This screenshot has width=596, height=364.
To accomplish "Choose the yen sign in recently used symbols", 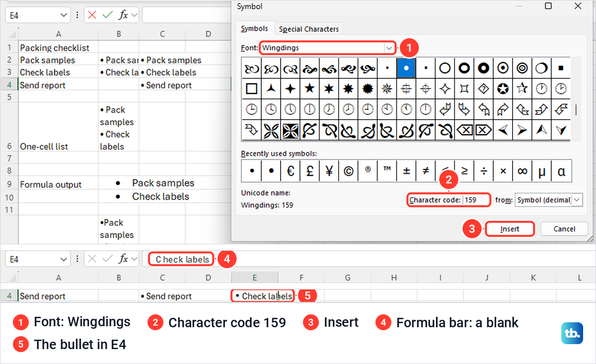I will point(329,170).
